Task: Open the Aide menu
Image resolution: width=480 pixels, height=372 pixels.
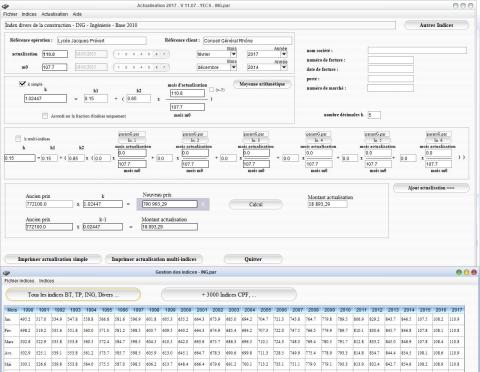Action: [x=77, y=14]
